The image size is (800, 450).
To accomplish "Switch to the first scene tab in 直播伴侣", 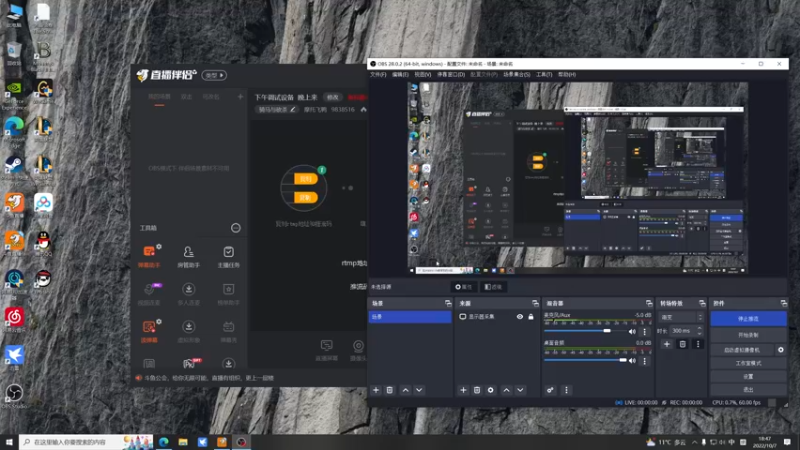I will 159,97.
